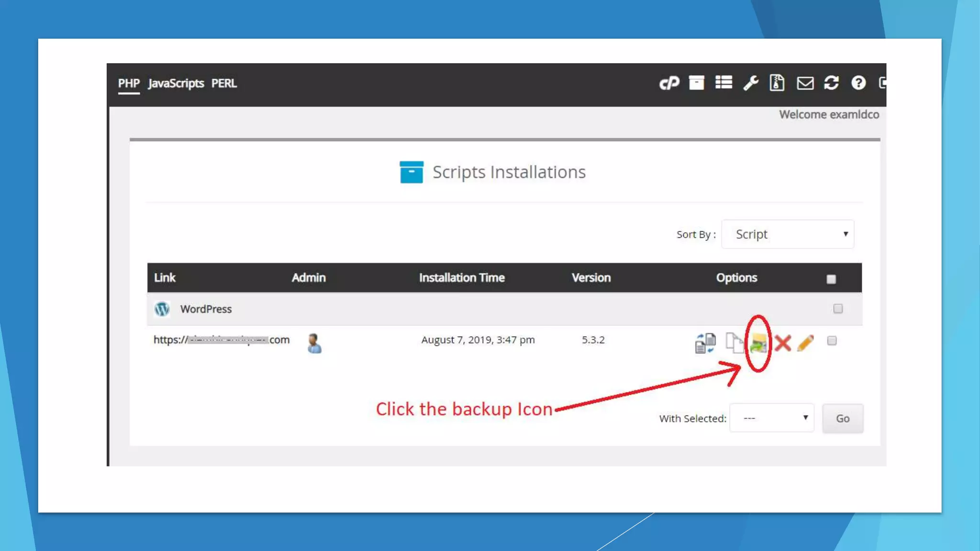Click the Link column header
The image size is (980, 551).
pos(165,278)
